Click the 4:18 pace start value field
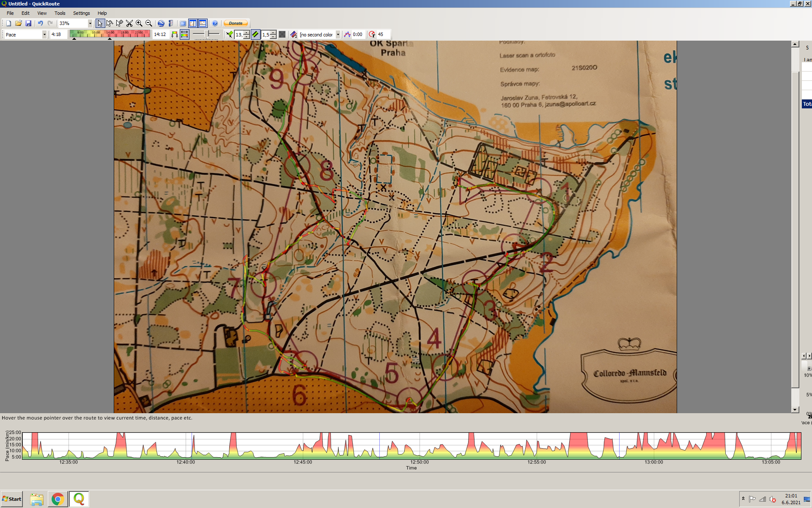The height and width of the screenshot is (508, 812). (x=58, y=35)
